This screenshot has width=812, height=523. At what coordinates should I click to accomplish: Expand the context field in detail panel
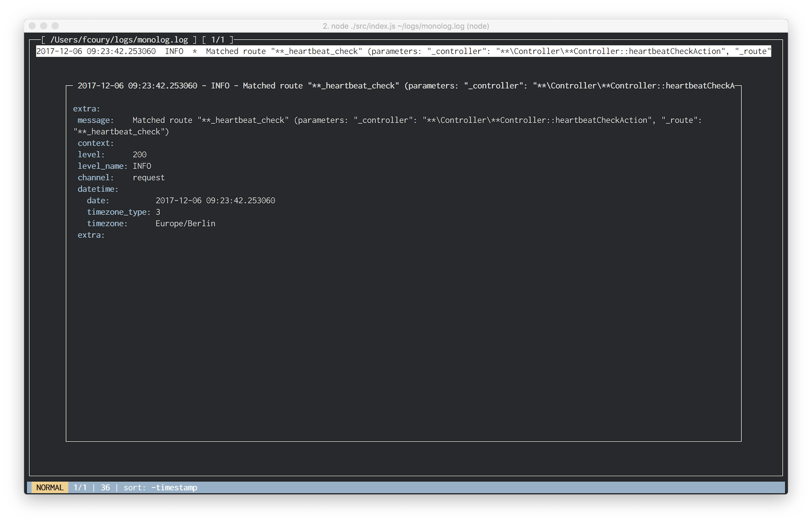(x=95, y=143)
